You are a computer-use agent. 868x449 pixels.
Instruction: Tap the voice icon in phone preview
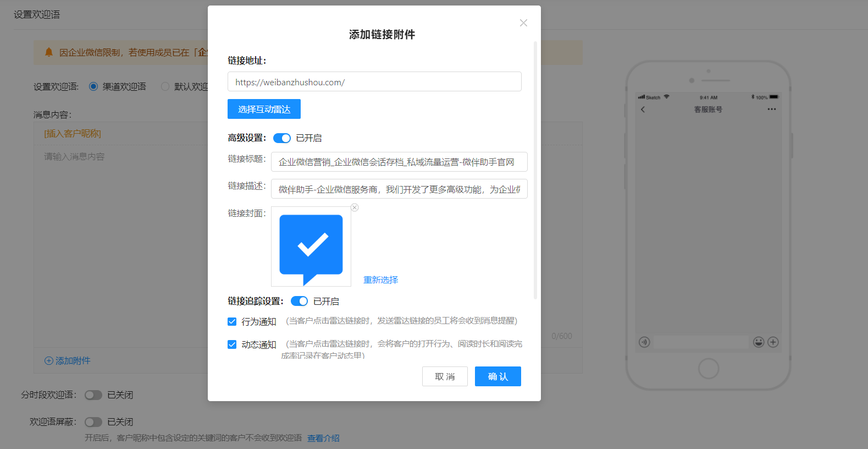click(645, 342)
